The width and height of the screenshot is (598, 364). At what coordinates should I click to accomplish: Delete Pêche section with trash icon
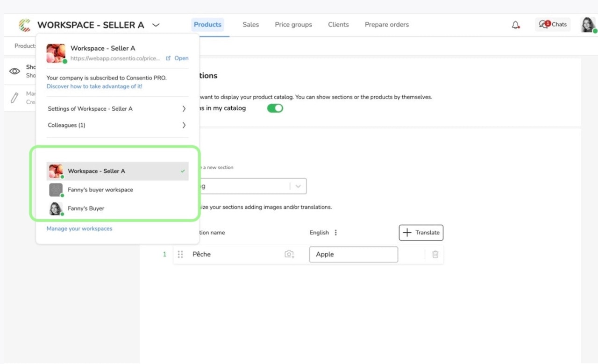(x=435, y=254)
